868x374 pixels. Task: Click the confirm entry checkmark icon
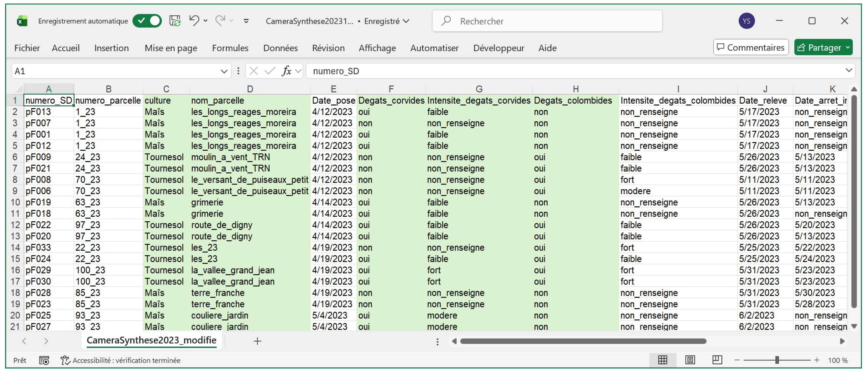tap(270, 71)
